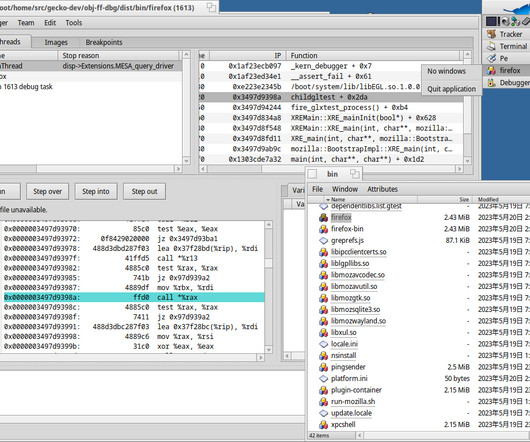
Task: Click the Function column header in stack trace
Action: [374, 55]
